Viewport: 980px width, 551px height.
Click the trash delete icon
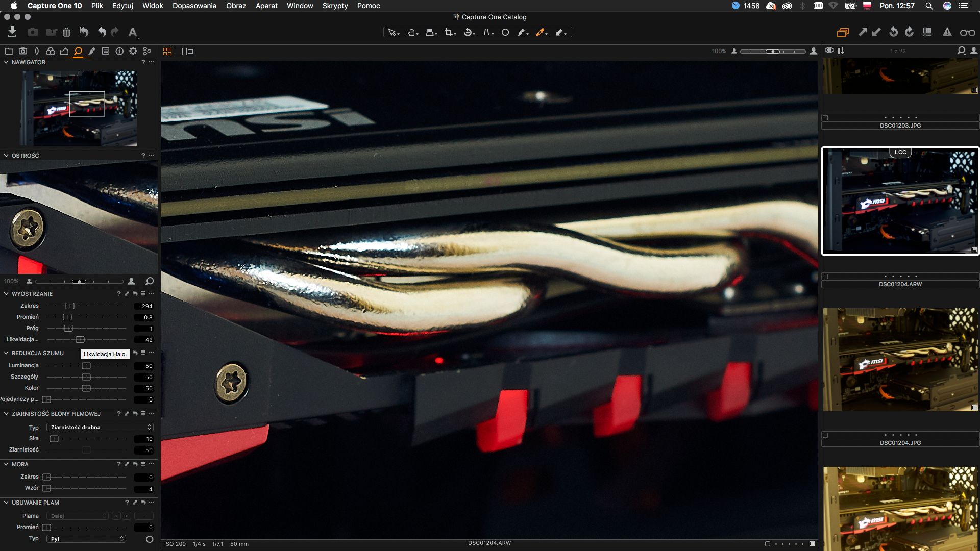66,32
